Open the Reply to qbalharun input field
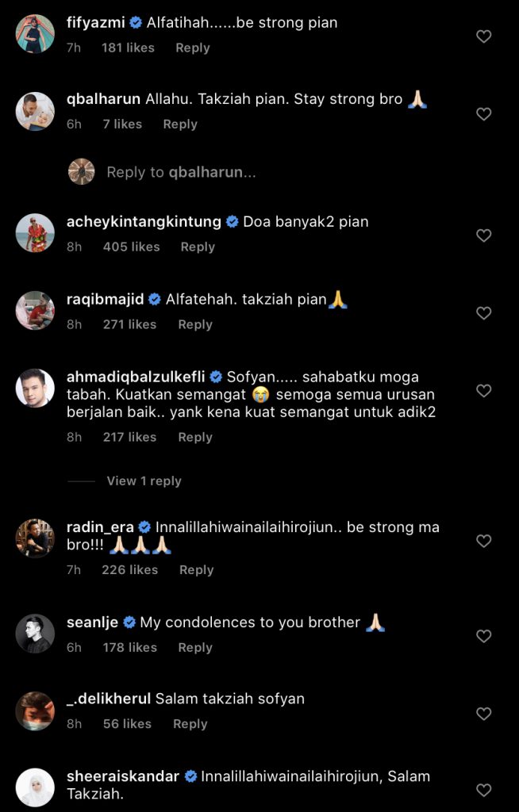This screenshot has width=519, height=812. point(181,172)
